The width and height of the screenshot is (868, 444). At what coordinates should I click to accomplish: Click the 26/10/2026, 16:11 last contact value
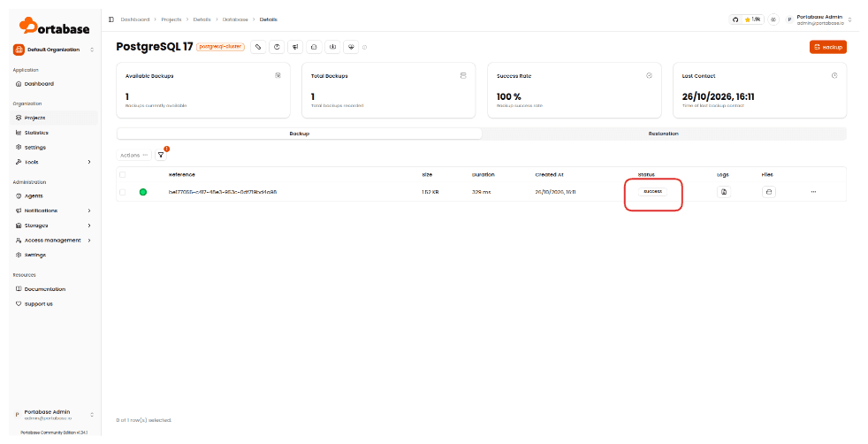(x=718, y=96)
